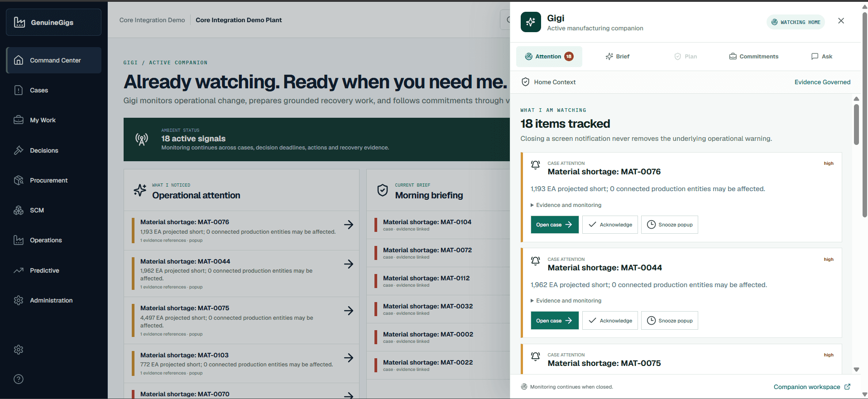Open Material shortage MAT-0112 briefing row
Image resolution: width=868 pixels, height=399 pixels.
coord(438,281)
